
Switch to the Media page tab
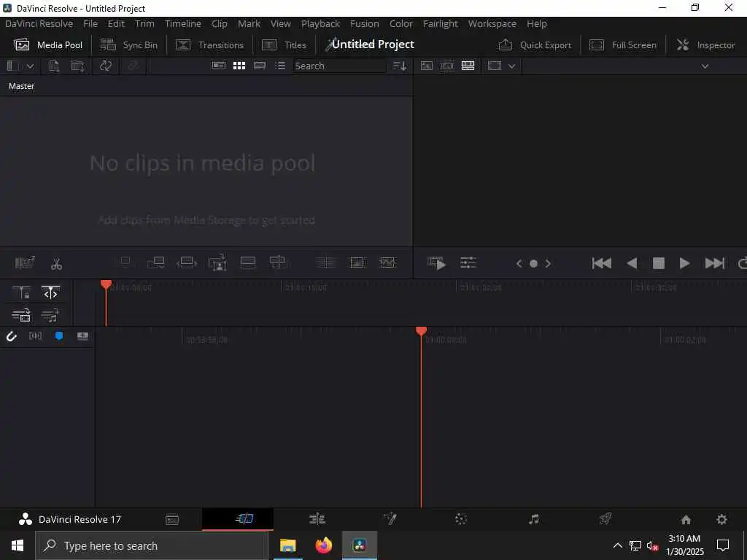click(172, 519)
